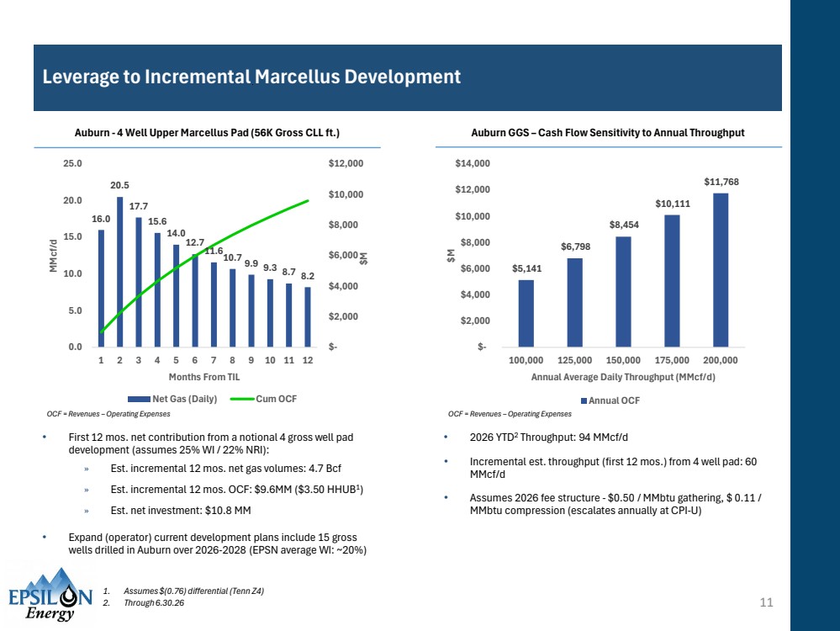
Task: Select the slide title 'Leverage to Incremental Marcellus Development'
Action: pos(251,77)
